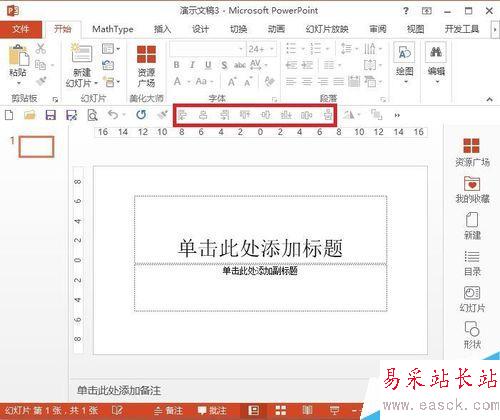Click the Align Center objects icon
Image resolution: width=500 pixels, height=420 pixels.
click(x=203, y=115)
